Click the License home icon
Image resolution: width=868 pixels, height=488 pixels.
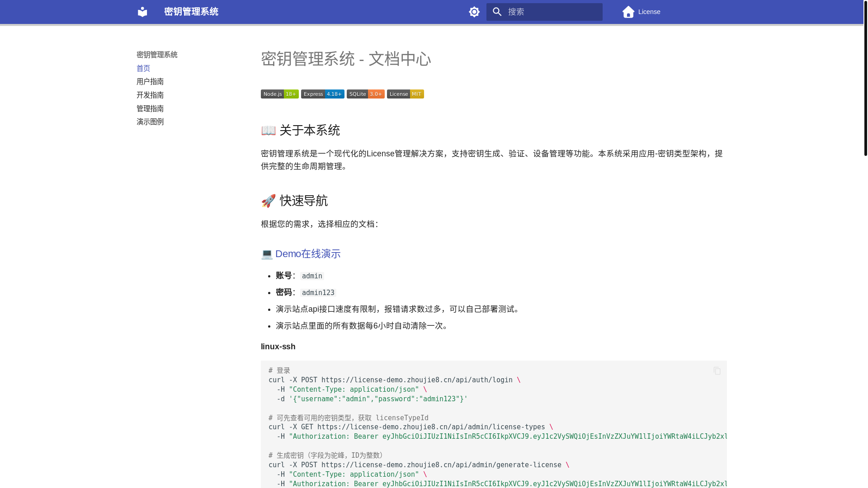pos(628,12)
